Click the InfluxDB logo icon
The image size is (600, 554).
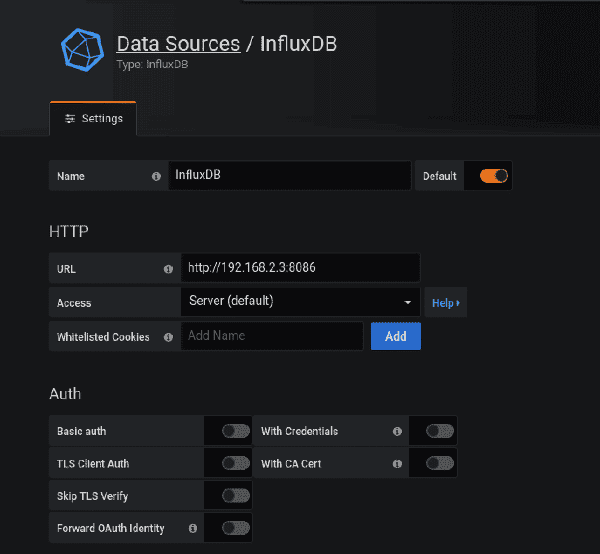(83, 50)
